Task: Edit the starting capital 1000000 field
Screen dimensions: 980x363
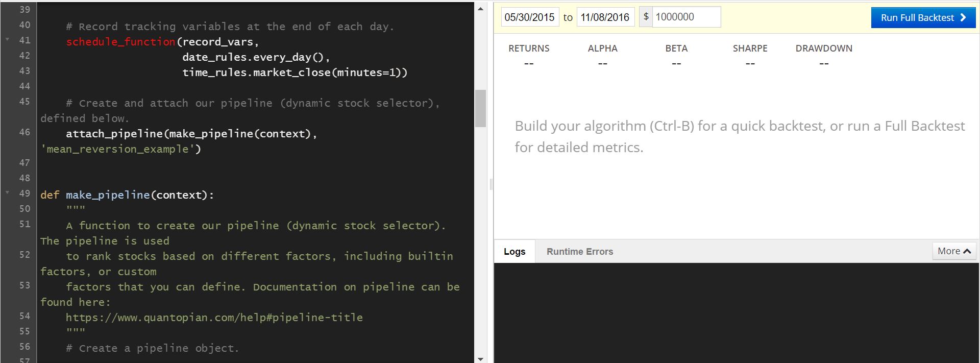Action: (686, 17)
